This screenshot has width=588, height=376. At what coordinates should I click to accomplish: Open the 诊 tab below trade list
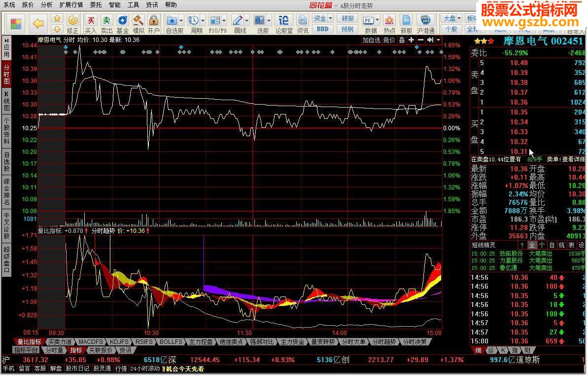click(x=491, y=350)
